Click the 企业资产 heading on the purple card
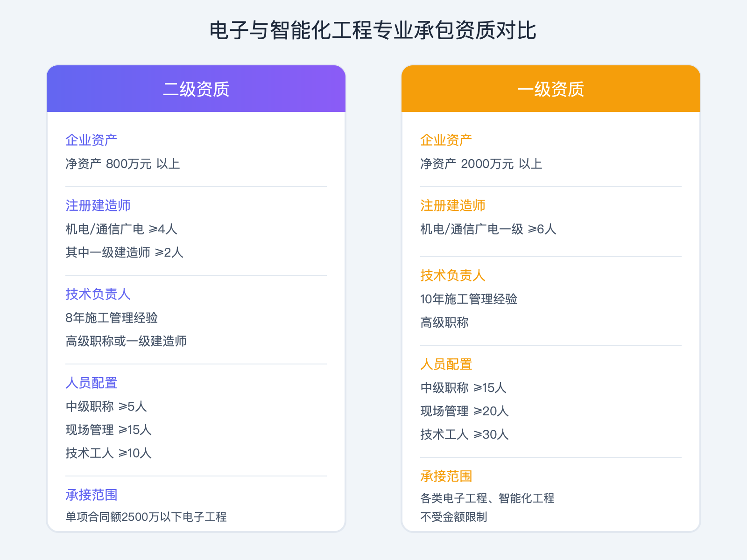This screenshot has height=560, width=747. click(x=92, y=139)
